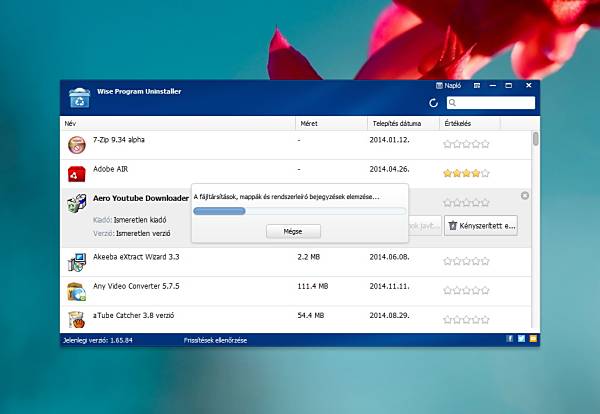Click the Wise Program Uninstaller logo icon
This screenshot has width=600, height=414.
point(79,98)
